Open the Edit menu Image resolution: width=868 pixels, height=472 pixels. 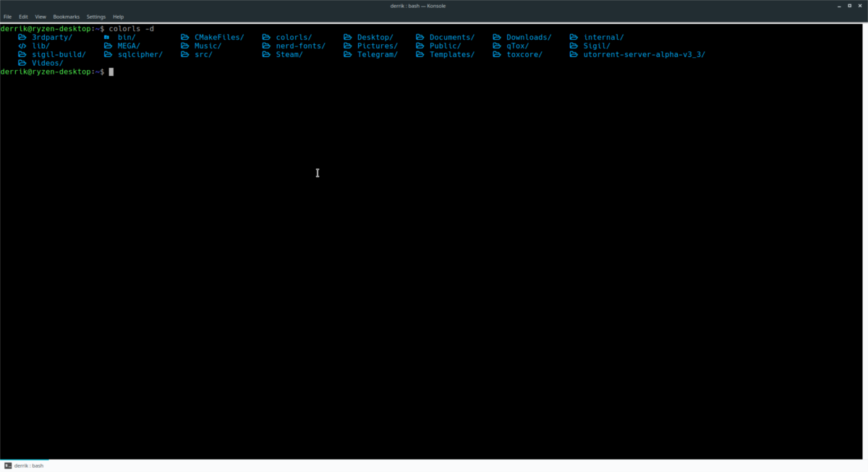tap(23, 17)
